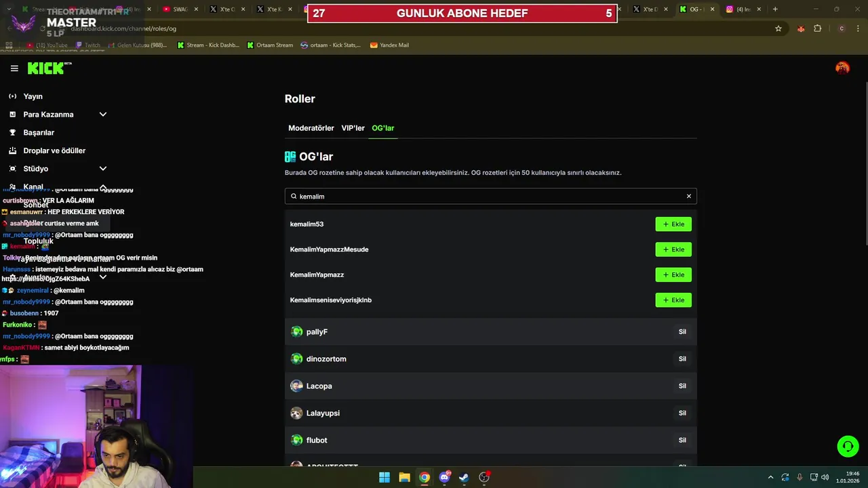This screenshot has height=488, width=868.
Task: Switch to the Instagram tab at right
Action: click(743, 9)
